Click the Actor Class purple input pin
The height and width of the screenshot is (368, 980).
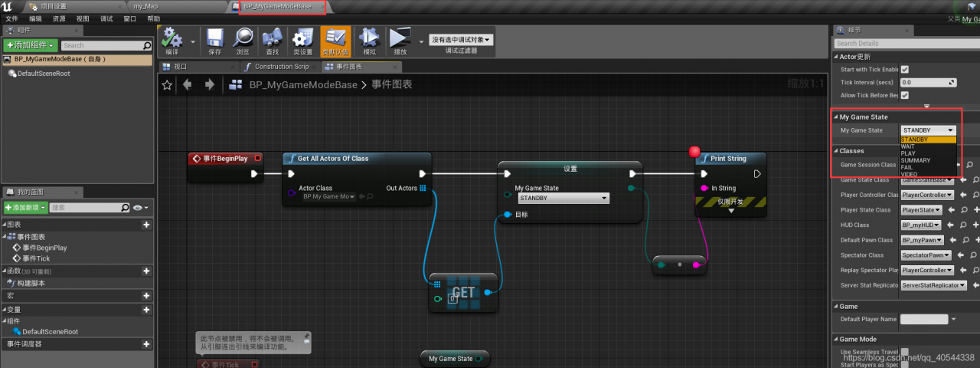click(x=291, y=192)
